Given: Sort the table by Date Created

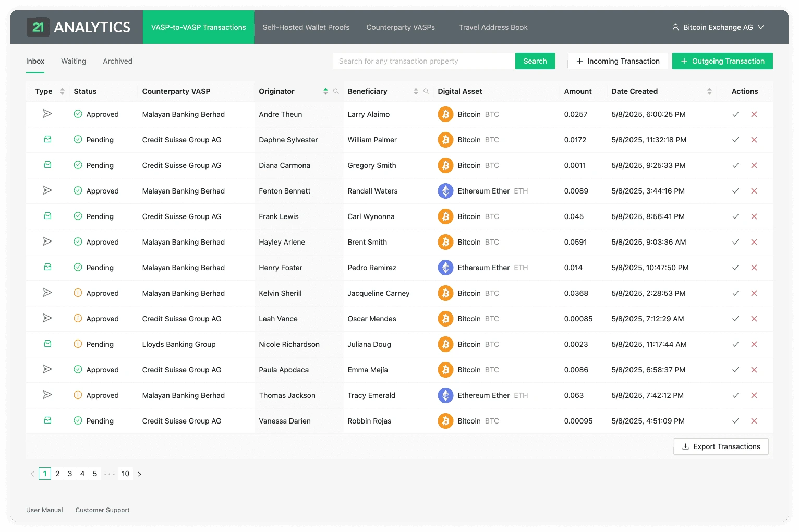Looking at the screenshot, I should (709, 91).
